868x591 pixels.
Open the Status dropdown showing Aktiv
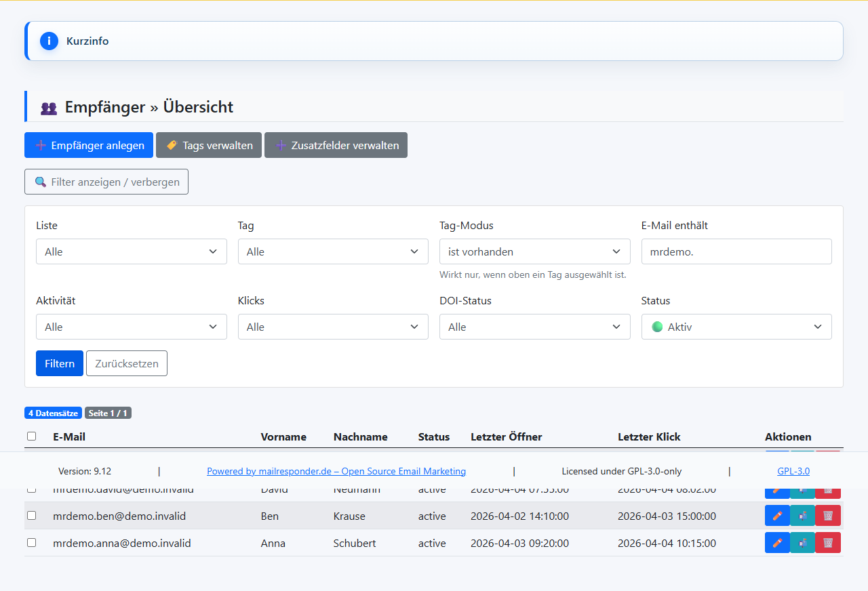736,327
